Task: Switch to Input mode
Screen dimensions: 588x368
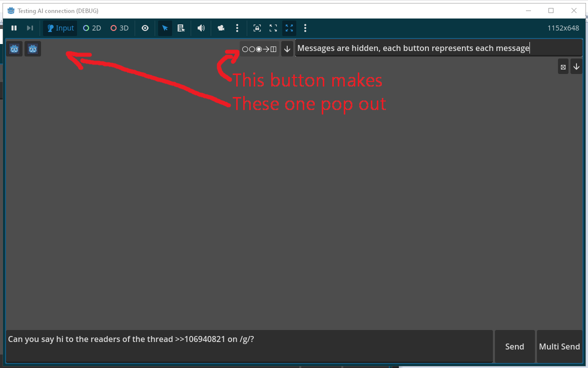Action: (x=60, y=28)
